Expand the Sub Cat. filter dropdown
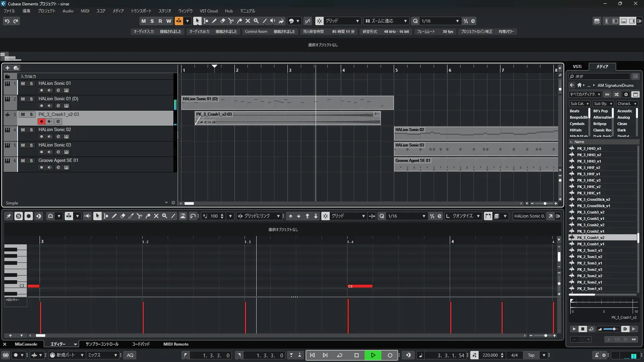The image size is (644, 362). (x=579, y=104)
